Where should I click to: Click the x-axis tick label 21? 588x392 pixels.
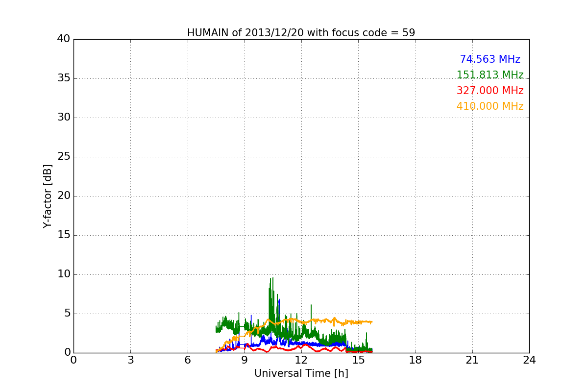472,360
